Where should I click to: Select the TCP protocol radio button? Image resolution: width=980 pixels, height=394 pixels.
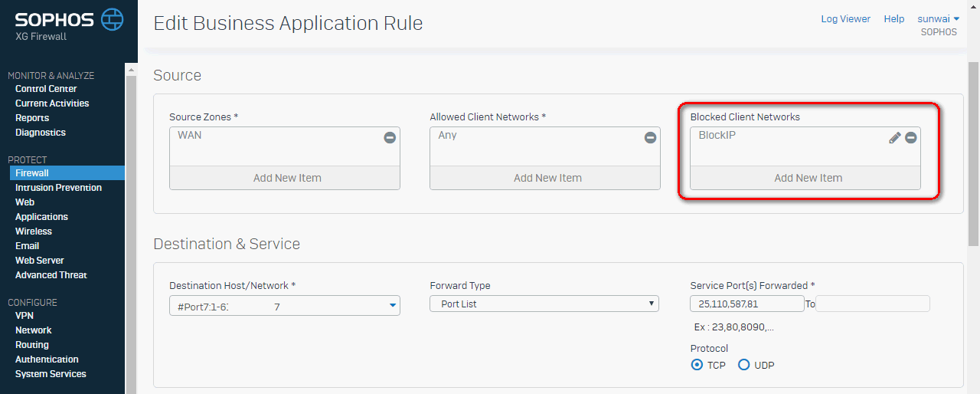click(697, 365)
